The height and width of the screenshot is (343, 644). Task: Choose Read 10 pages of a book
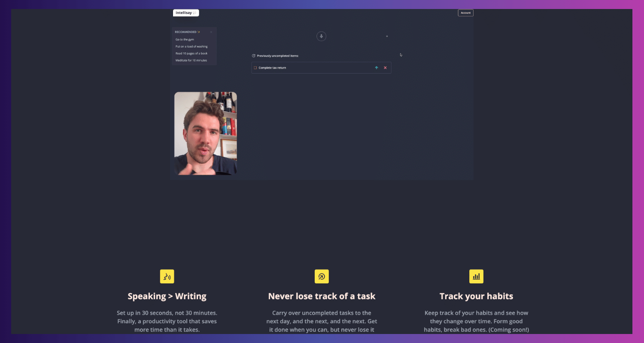[191, 53]
